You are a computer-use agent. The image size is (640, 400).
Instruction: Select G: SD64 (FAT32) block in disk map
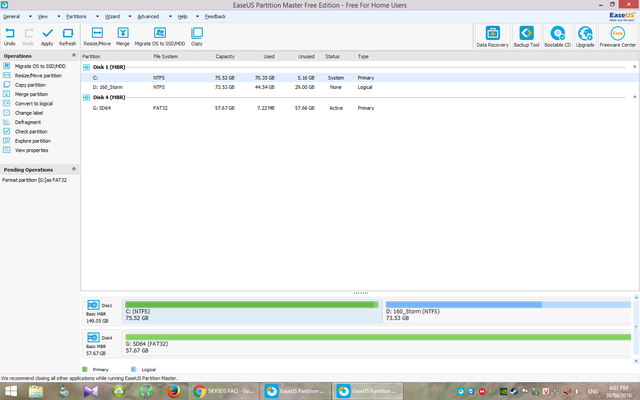pos(377,344)
